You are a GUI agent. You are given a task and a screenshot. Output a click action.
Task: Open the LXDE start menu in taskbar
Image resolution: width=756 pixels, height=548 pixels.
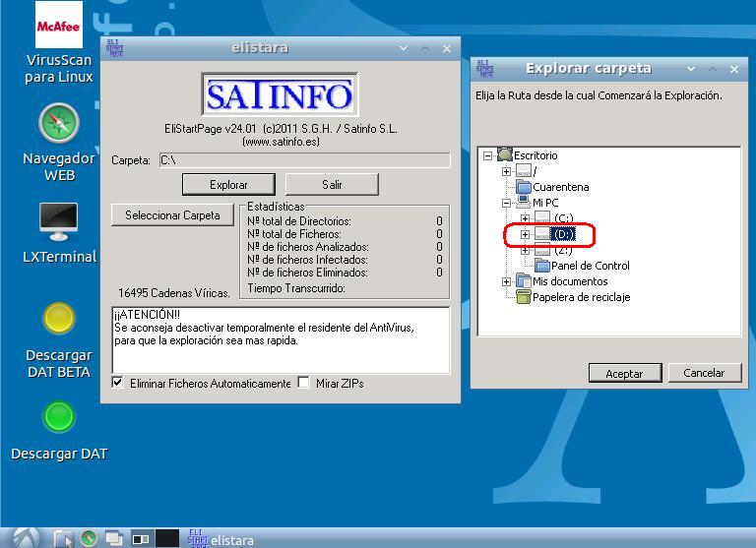pyautogui.click(x=26, y=538)
